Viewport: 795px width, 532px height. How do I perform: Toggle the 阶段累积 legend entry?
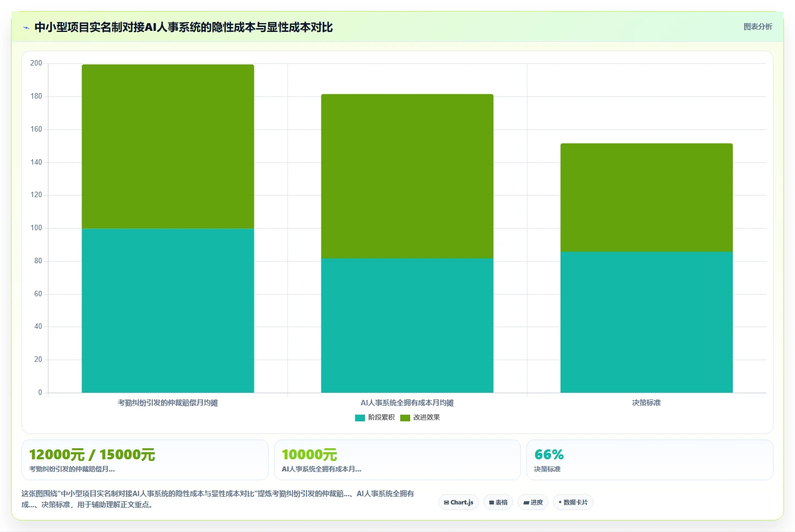(x=375, y=417)
